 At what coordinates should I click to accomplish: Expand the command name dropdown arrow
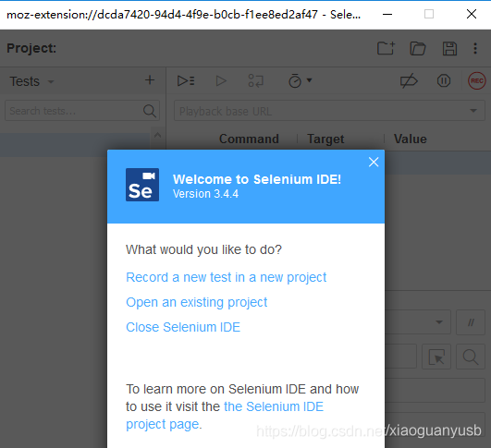tap(439, 322)
